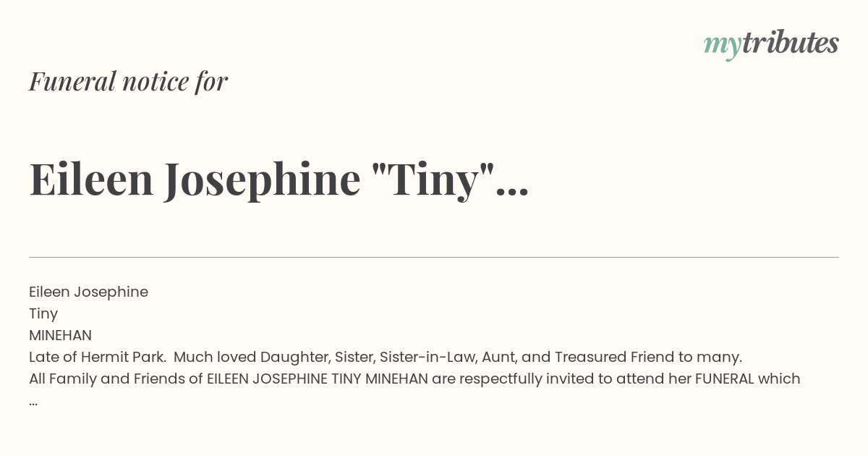
Task: Select the "Eileen Josephine" body line
Action: coord(88,292)
